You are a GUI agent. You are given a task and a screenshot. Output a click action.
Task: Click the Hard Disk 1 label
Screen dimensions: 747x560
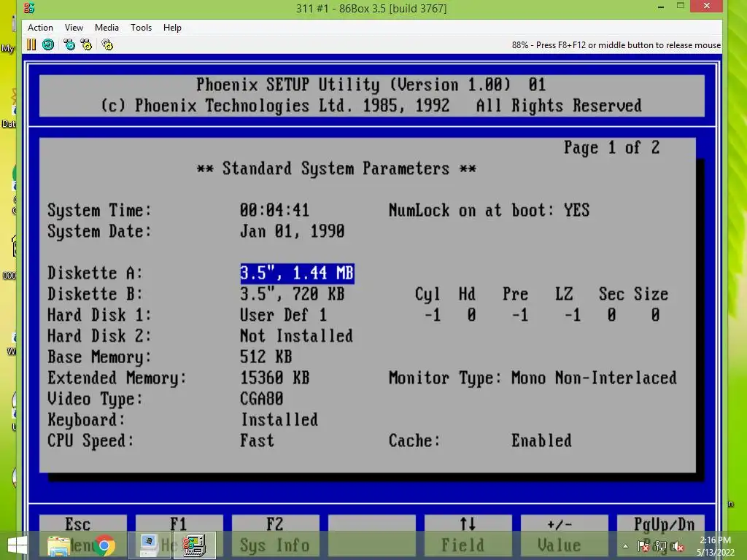click(99, 315)
